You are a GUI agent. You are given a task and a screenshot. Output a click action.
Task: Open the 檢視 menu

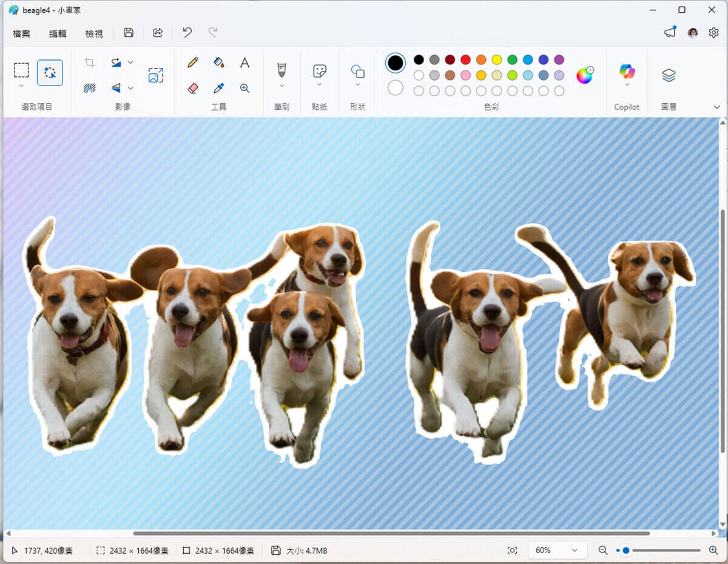tap(94, 34)
